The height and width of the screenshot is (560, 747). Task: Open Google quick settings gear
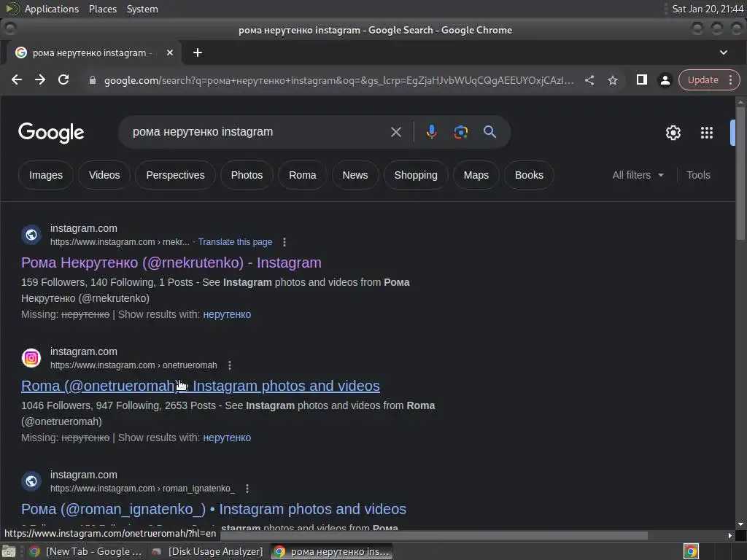tap(673, 133)
